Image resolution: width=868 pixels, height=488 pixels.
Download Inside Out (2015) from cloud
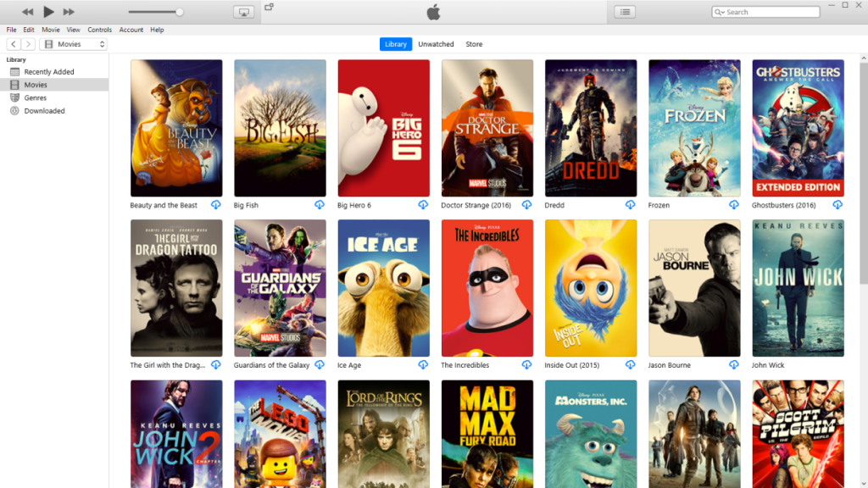point(630,364)
